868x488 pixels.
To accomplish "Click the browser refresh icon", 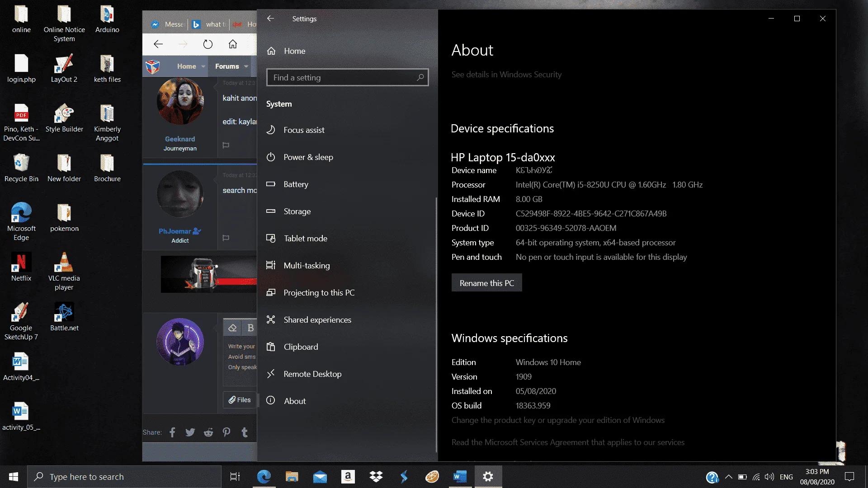I will [x=208, y=44].
